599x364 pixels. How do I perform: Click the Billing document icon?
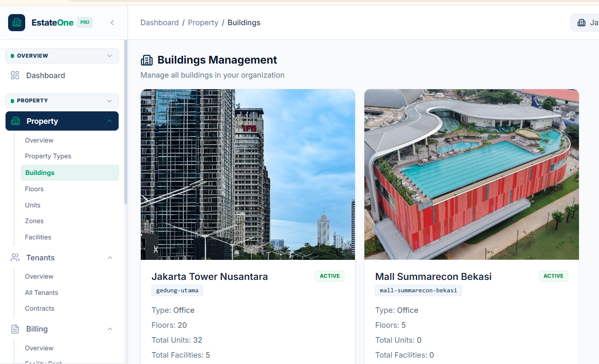[x=15, y=329]
